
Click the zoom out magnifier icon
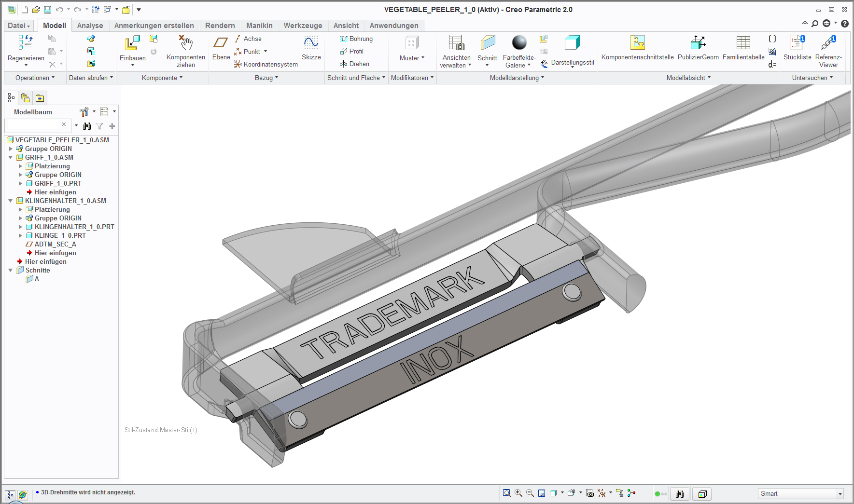click(530, 493)
